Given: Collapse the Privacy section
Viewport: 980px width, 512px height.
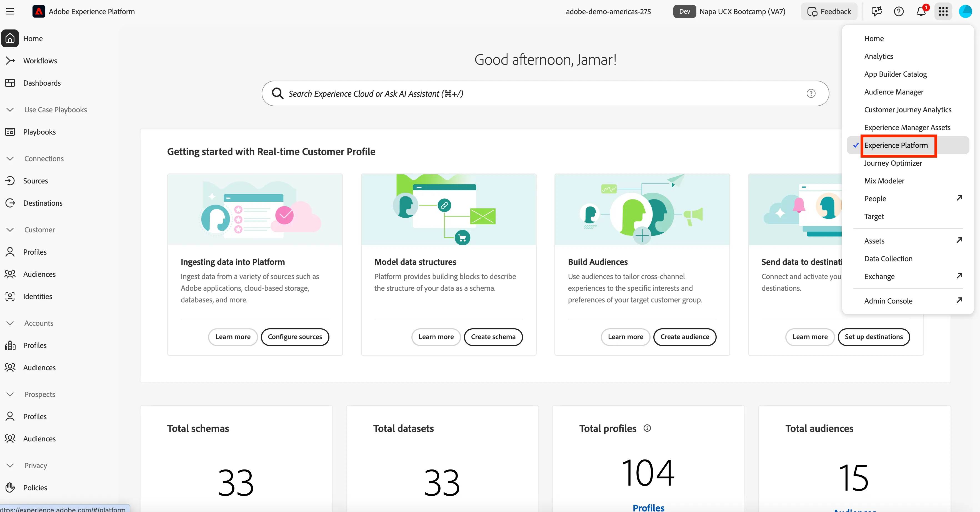Looking at the screenshot, I should pos(10,465).
